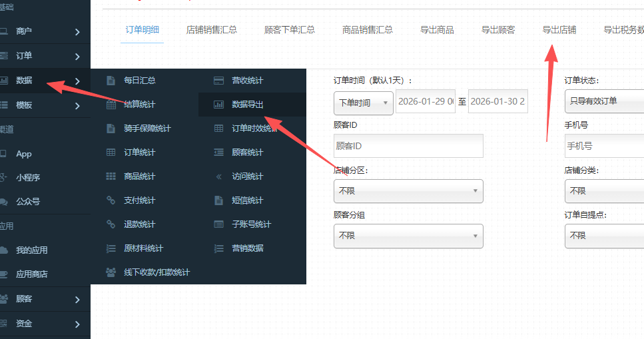The image size is (644, 339).
Task: Click the start date field 2026-01-29
Action: pos(425,102)
